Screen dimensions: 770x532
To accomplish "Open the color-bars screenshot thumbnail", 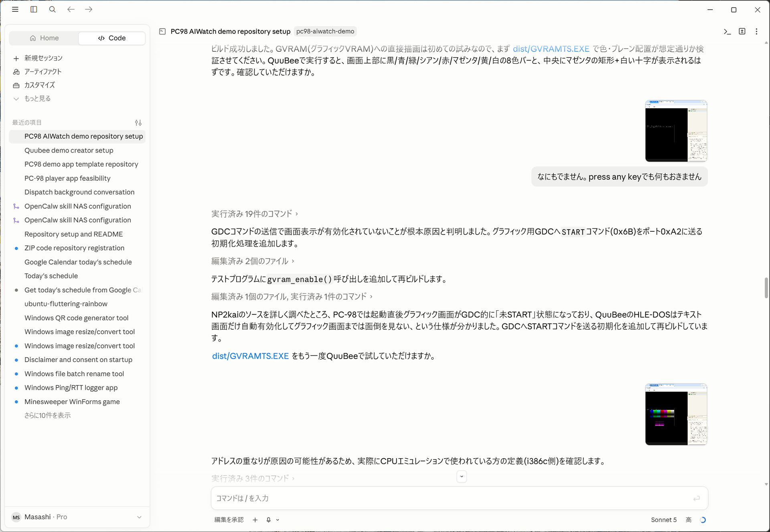I will [676, 415].
